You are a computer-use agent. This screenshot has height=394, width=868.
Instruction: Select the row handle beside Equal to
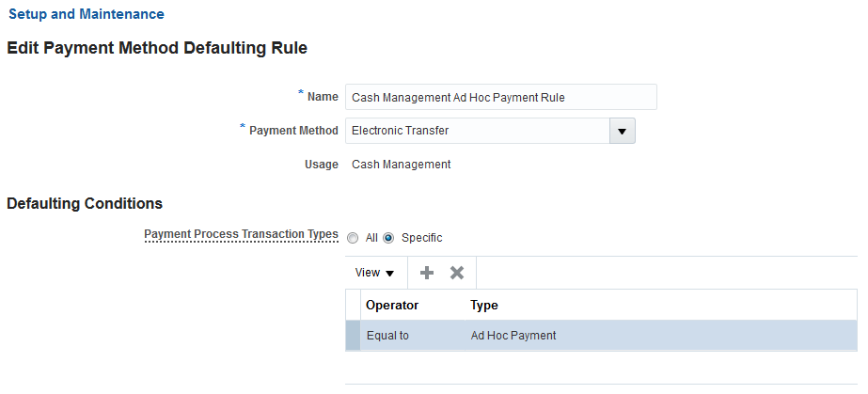(x=353, y=336)
